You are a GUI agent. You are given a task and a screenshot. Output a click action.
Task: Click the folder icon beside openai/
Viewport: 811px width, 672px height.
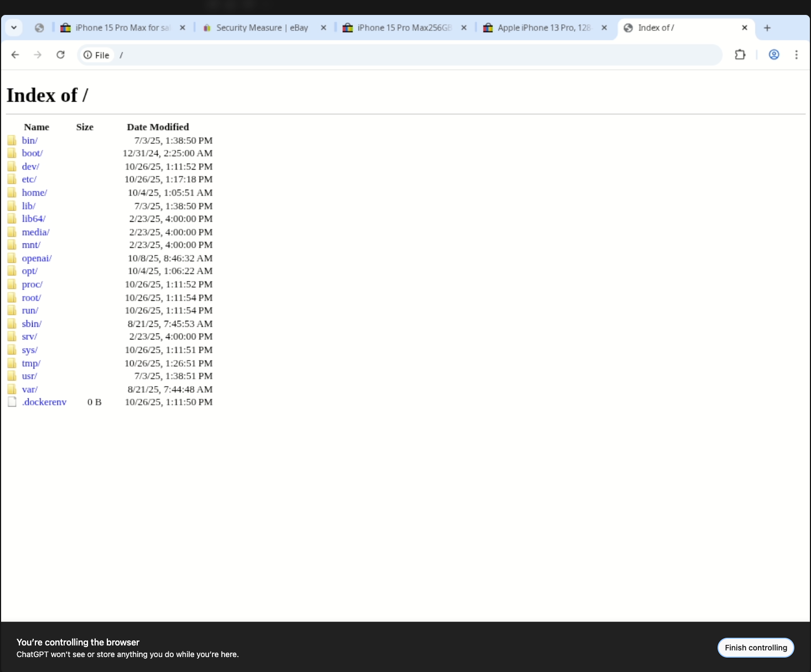coord(12,258)
